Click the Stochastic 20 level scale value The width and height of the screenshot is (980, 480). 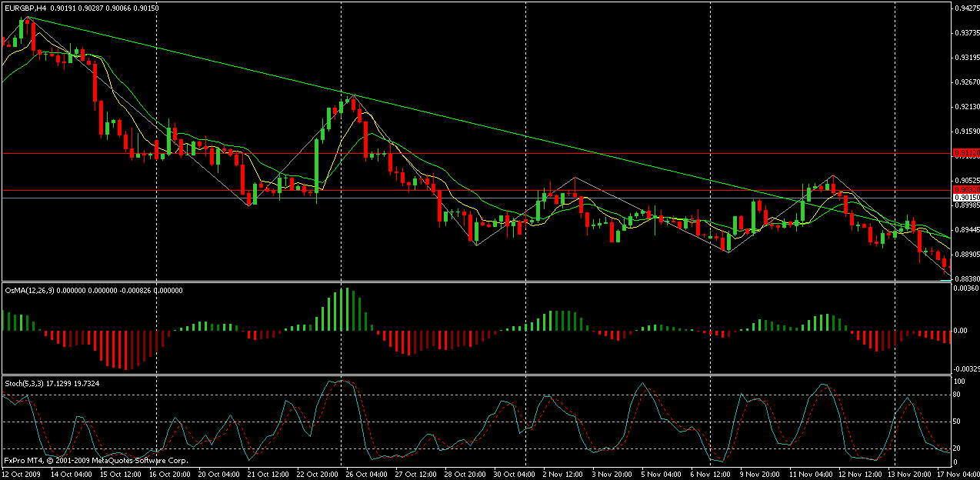958,448
